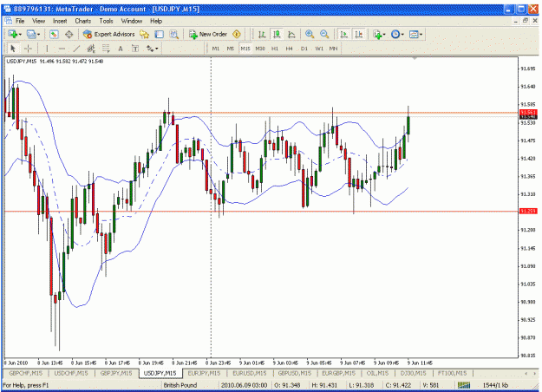Open the File menu
The image size is (542, 392).
click(20, 21)
